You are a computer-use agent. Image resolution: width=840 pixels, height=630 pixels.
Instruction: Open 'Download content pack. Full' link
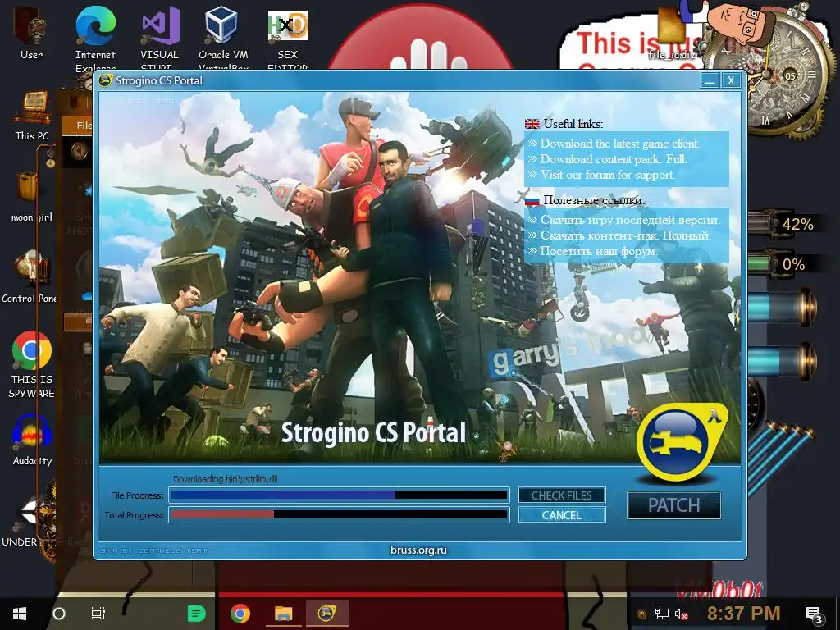click(614, 159)
